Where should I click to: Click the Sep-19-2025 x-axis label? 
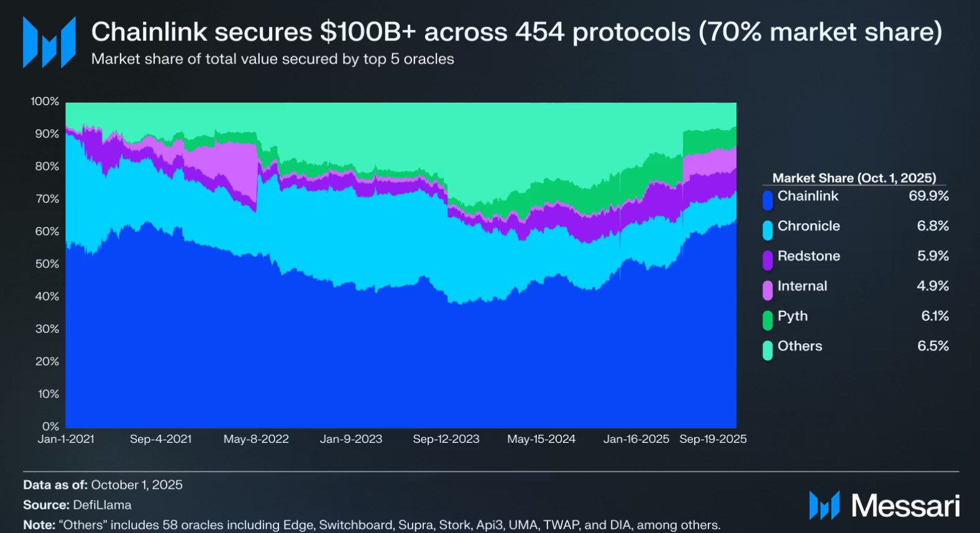[713, 439]
